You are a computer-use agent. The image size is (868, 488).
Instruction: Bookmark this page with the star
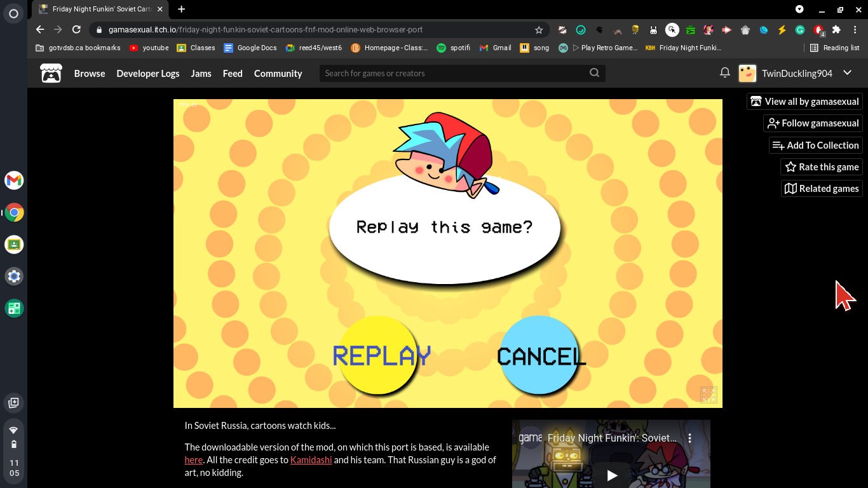[539, 30]
